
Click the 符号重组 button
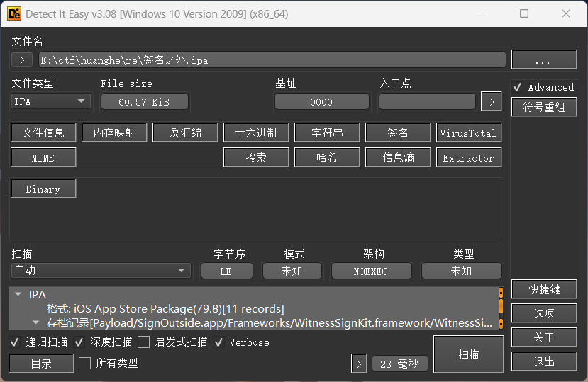pos(544,107)
